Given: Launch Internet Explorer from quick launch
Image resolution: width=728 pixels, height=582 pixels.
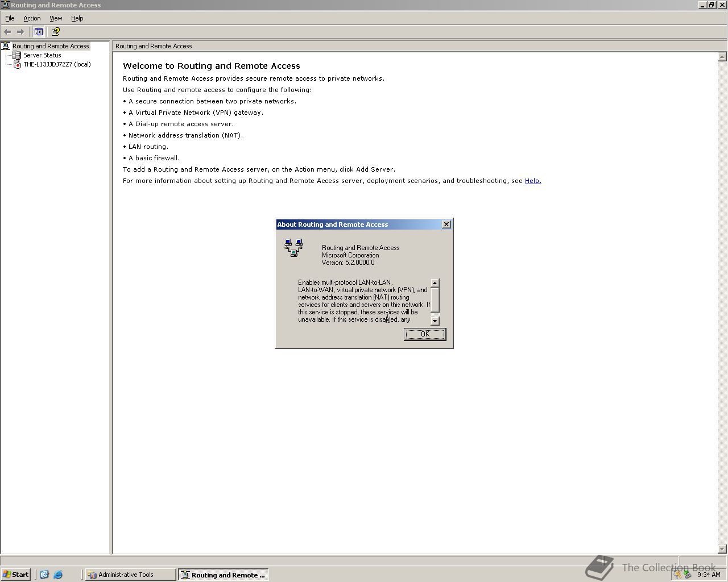Looking at the screenshot, I should [58, 575].
